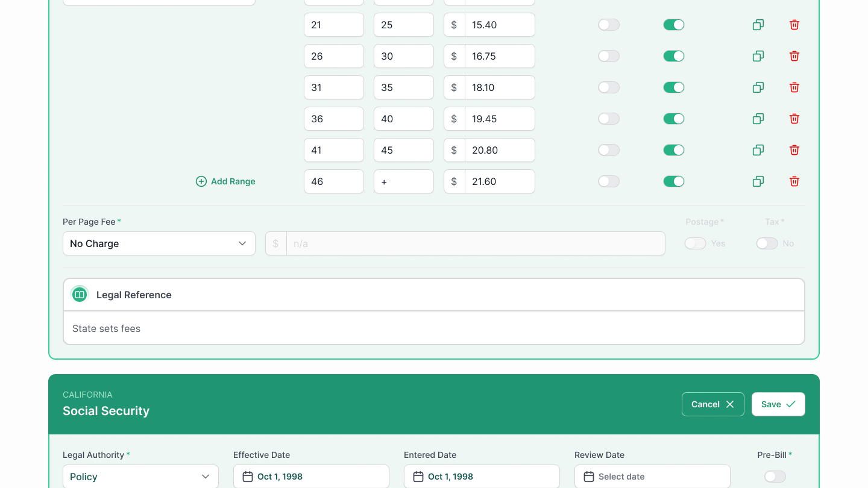Click the Review Date calendar icon
The image size is (868, 488).
(588, 477)
